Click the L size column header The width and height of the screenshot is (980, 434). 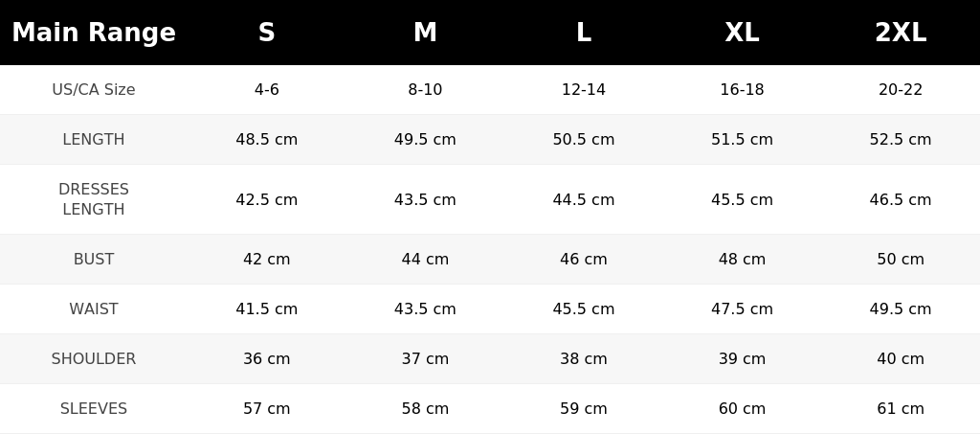pos(583,33)
